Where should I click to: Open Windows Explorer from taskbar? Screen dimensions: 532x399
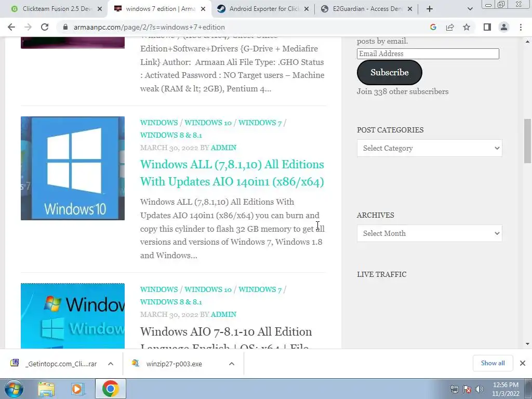46,389
